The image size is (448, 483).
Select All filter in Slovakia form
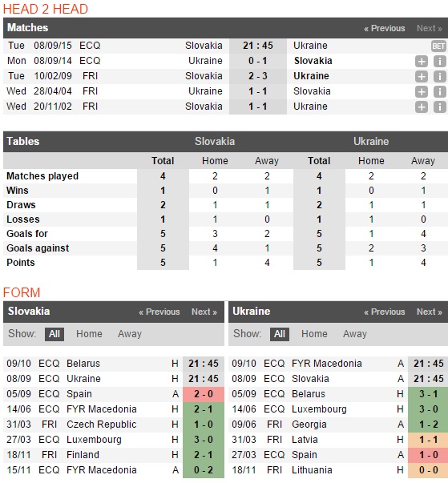point(54,334)
